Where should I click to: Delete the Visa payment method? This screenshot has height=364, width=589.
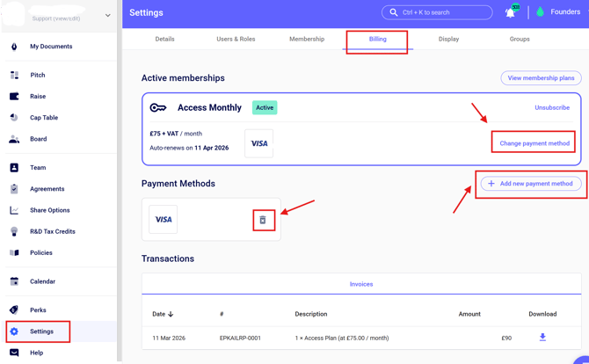263,220
